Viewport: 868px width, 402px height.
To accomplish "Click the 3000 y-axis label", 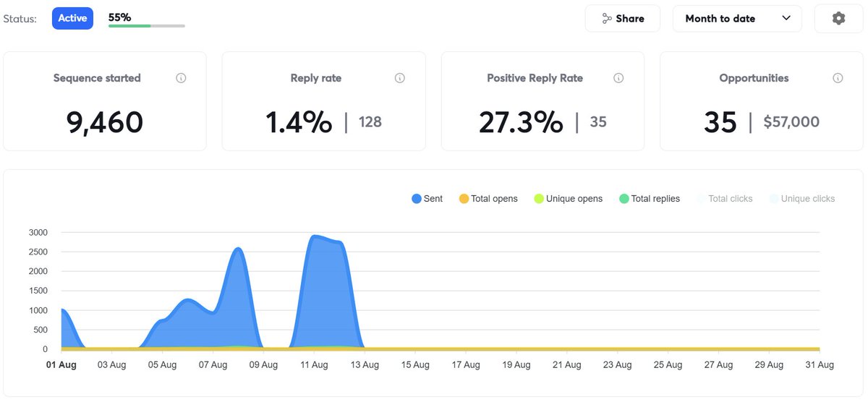I will (38, 232).
